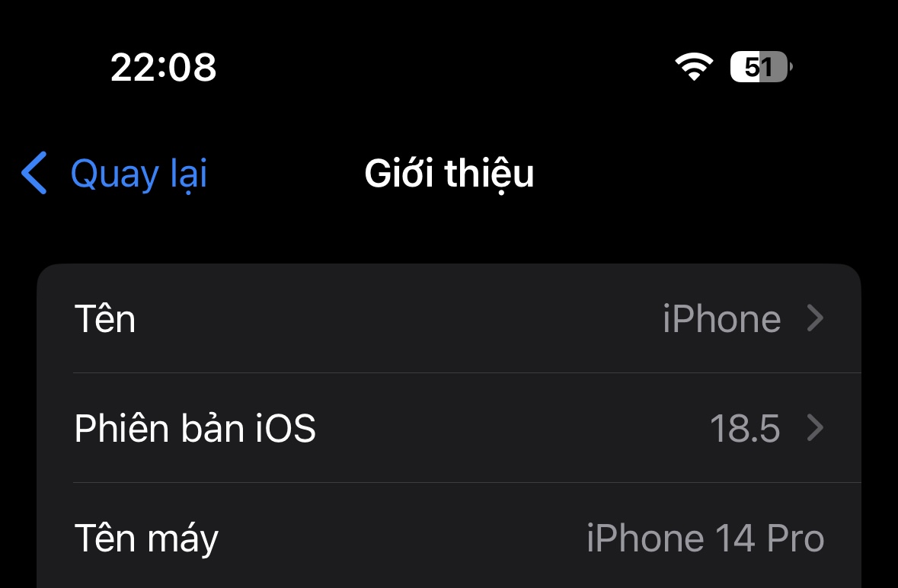Tap the 22:08 clock in the status bar

point(163,67)
